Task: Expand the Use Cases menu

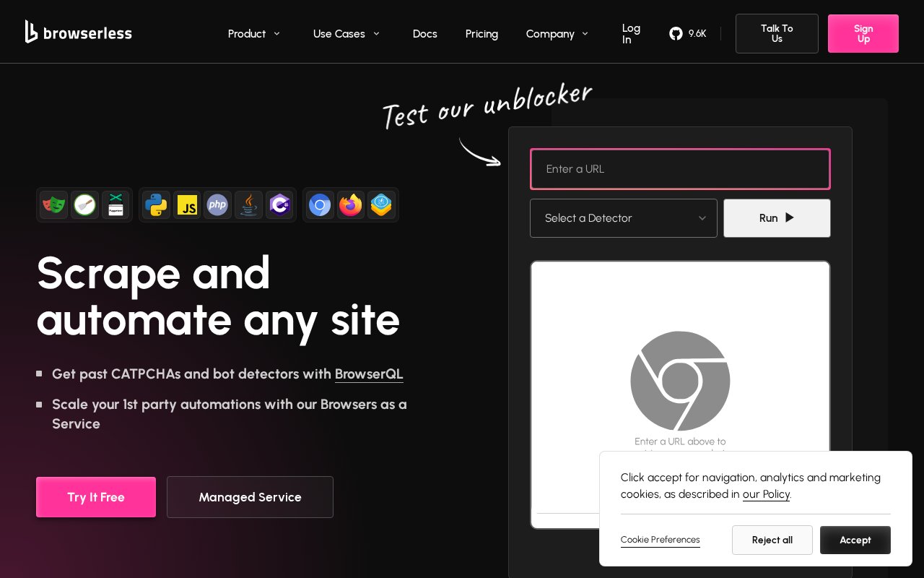Action: [346, 34]
